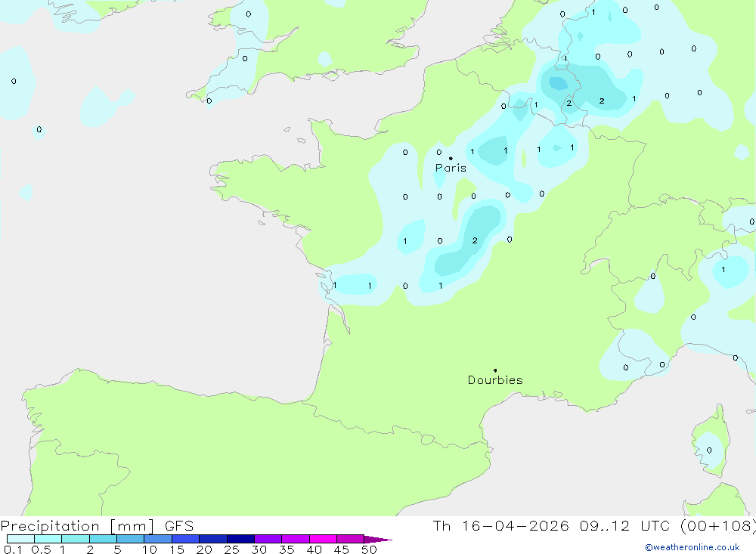Image resolution: width=756 pixels, height=554 pixels.
Task: Click the 'GFS' model label
Action: click(179, 526)
